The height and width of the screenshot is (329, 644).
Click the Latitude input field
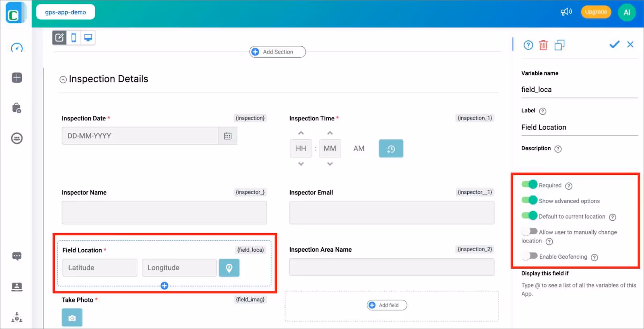pos(100,268)
